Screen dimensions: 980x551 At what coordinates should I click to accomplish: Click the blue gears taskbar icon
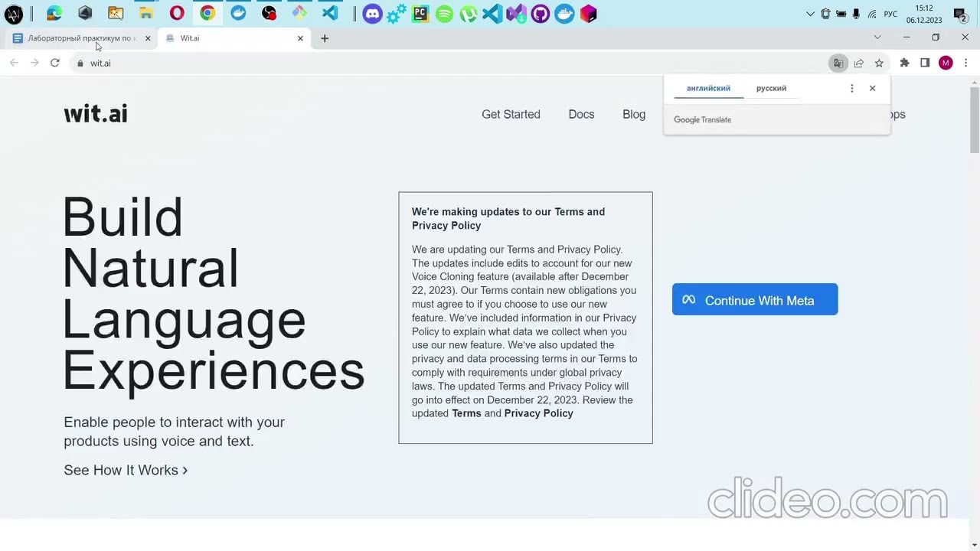(x=396, y=13)
